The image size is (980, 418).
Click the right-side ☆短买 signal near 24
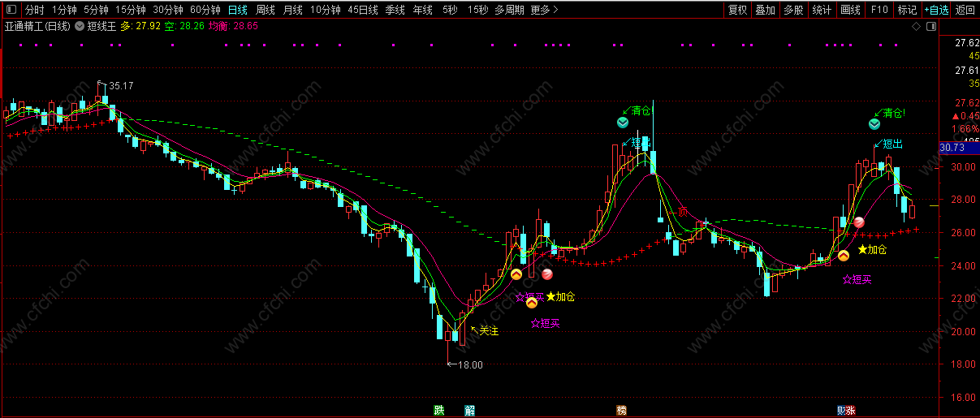(x=857, y=279)
